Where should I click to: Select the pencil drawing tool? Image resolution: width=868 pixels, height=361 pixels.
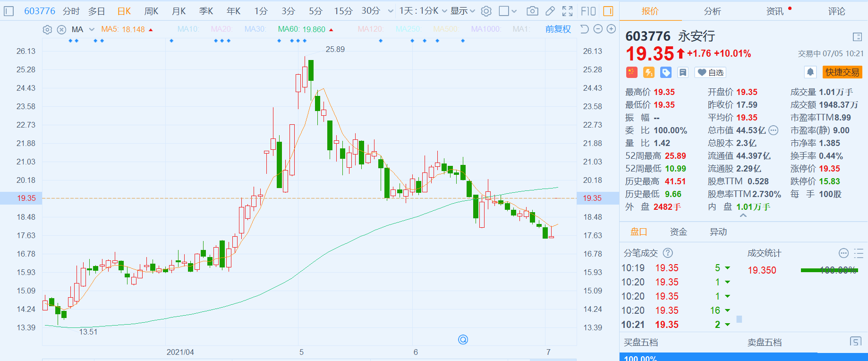(x=550, y=11)
